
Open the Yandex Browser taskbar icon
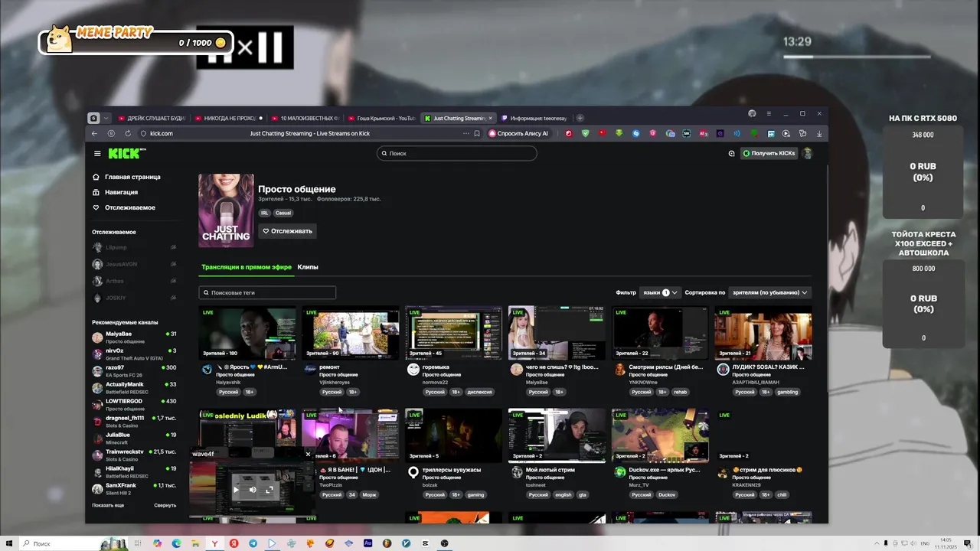point(214,543)
